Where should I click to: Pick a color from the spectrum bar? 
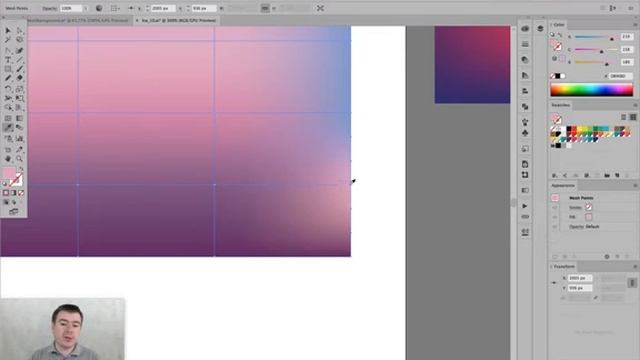[x=591, y=90]
